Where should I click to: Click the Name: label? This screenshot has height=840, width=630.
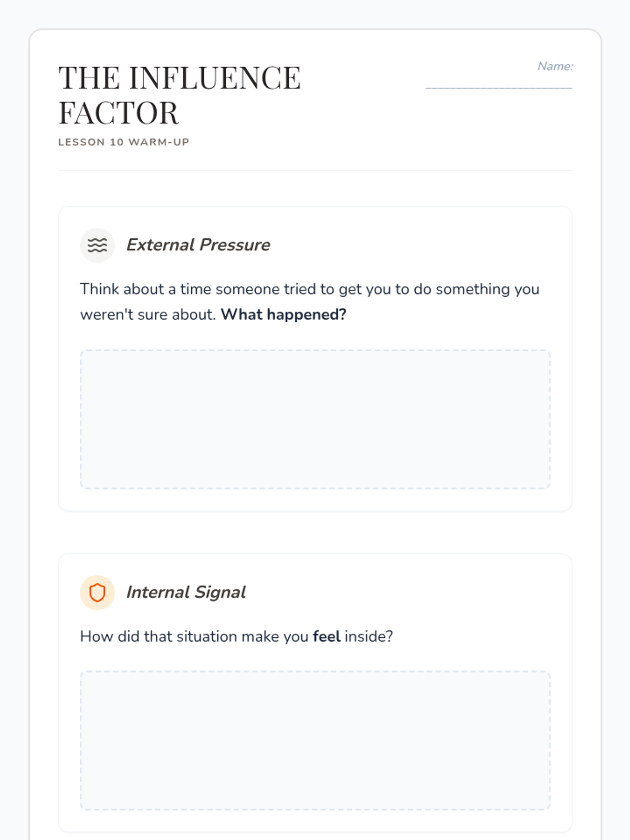(x=555, y=67)
